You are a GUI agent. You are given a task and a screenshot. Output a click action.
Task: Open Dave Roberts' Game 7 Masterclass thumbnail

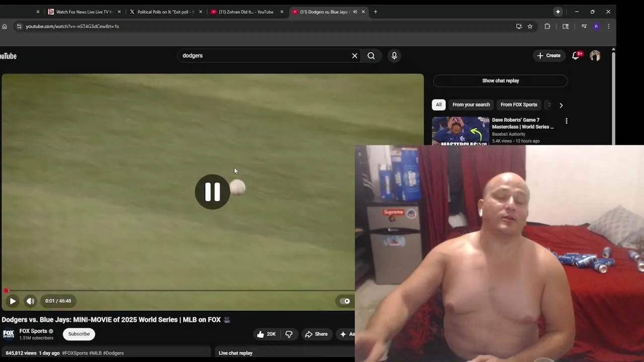(x=460, y=131)
